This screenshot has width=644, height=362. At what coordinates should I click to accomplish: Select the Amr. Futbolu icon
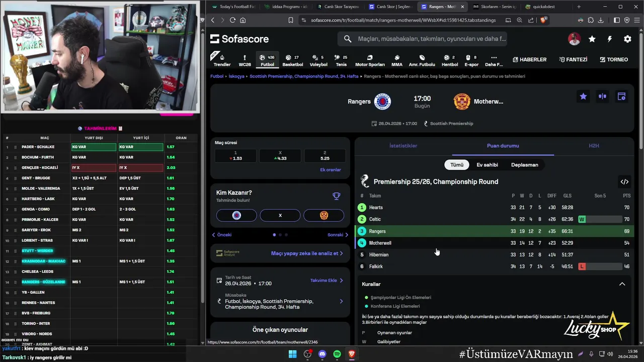(422, 60)
